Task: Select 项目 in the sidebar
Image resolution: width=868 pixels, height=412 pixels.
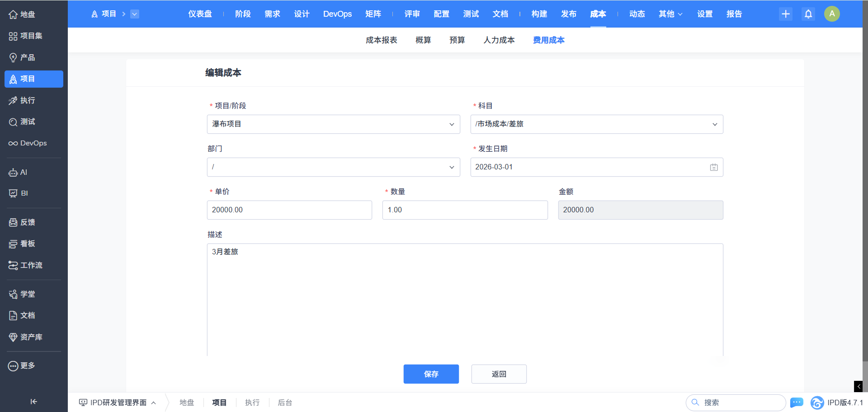Action: pos(33,79)
